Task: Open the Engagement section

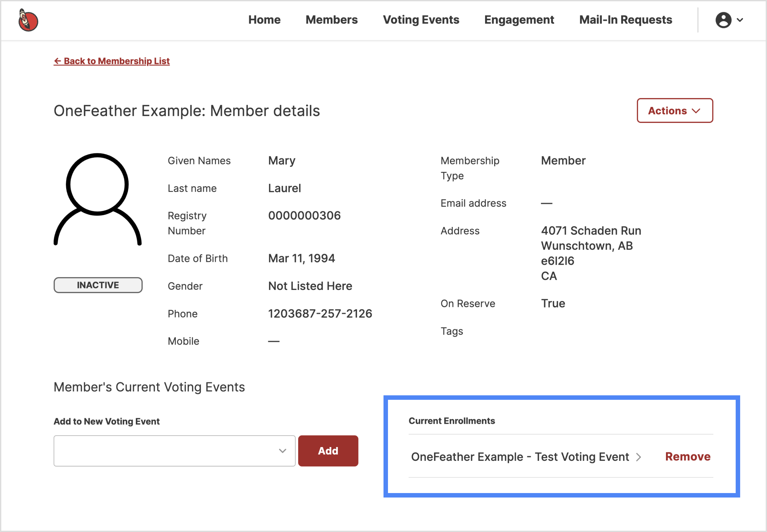Action: click(519, 20)
